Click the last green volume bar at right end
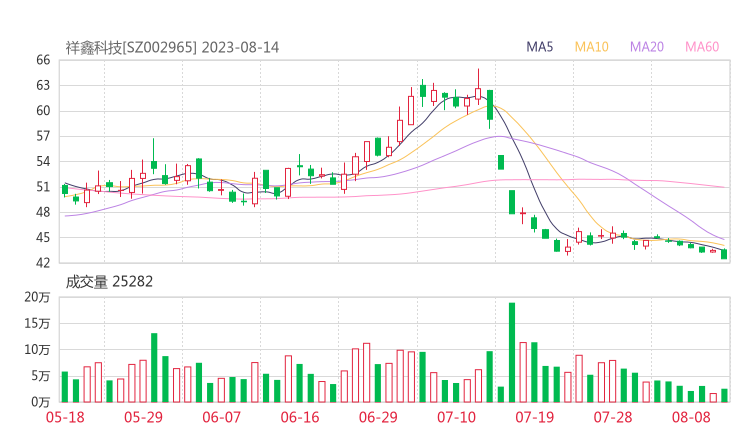 (x=724, y=395)
